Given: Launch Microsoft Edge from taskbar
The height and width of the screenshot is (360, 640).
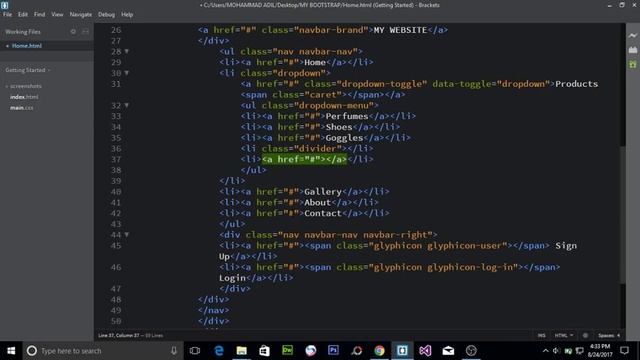Looking at the screenshot, I should (219, 351).
